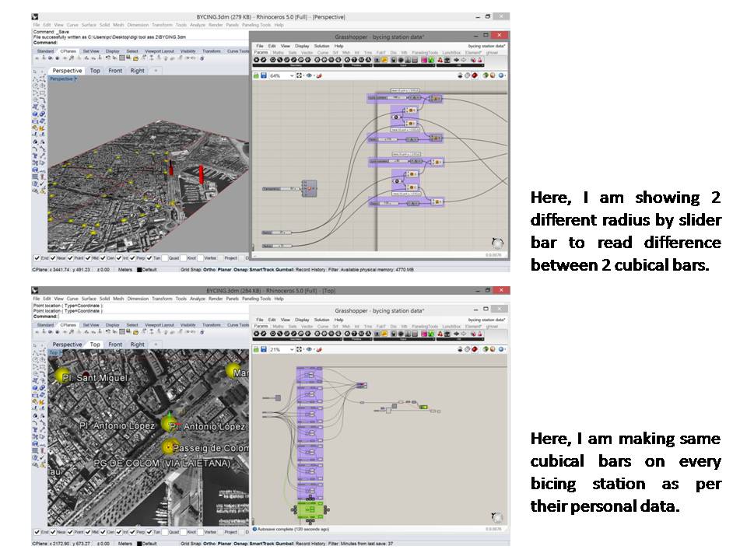
Task: Open the Grasshopper save file icon
Action: pyautogui.click(x=264, y=75)
